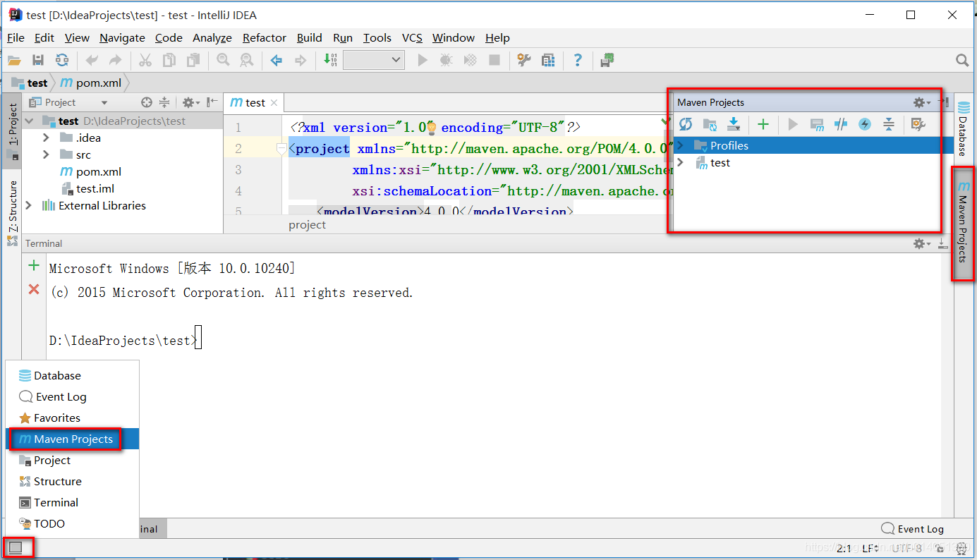Click the memory chip icon in the toolbar
This screenshot has width=977, height=560.
pyautogui.click(x=607, y=61)
